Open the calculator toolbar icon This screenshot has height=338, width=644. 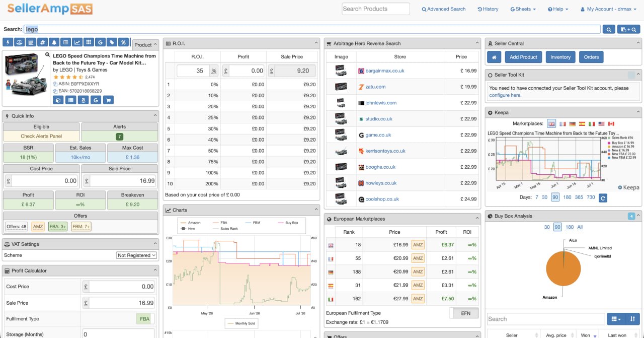click(31, 42)
